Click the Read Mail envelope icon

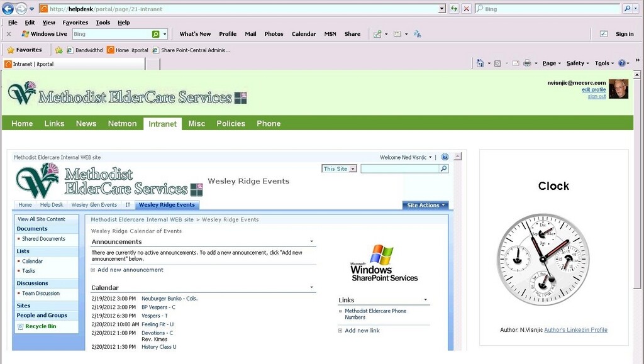[x=515, y=63]
